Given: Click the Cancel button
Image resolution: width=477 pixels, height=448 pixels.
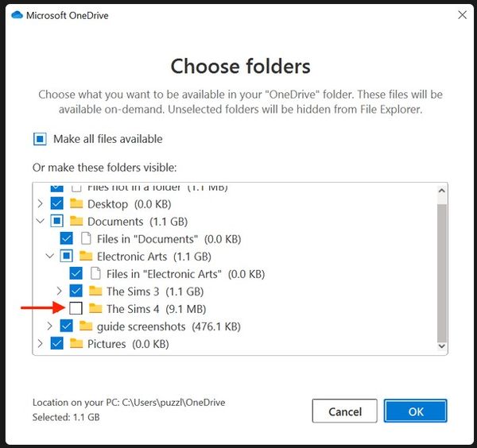Looking at the screenshot, I should coord(344,411).
